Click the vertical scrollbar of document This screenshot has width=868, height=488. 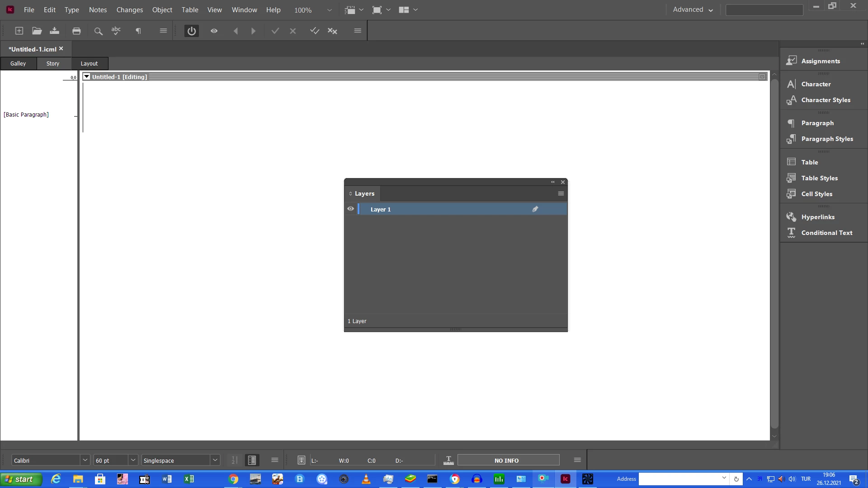(x=774, y=253)
